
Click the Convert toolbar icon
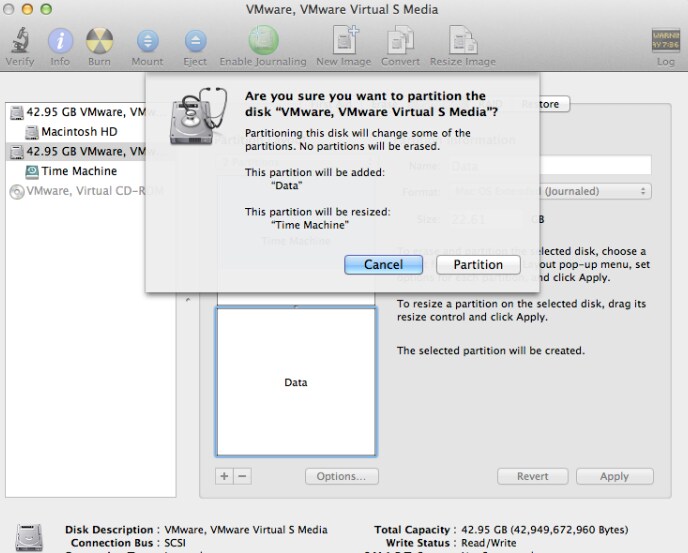click(x=400, y=40)
